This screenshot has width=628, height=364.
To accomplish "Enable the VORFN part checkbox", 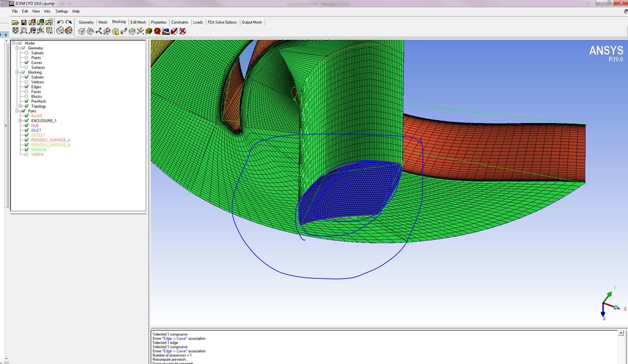I will 27,155.
